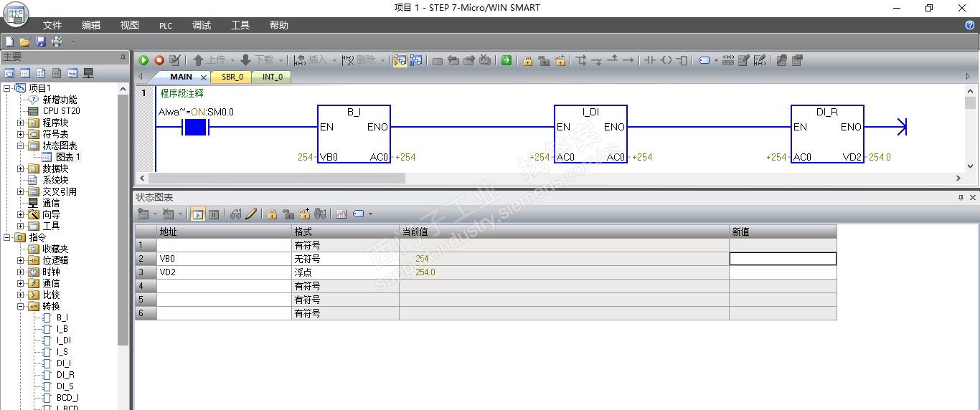
Task: Click the new project icon
Action: [x=9, y=42]
